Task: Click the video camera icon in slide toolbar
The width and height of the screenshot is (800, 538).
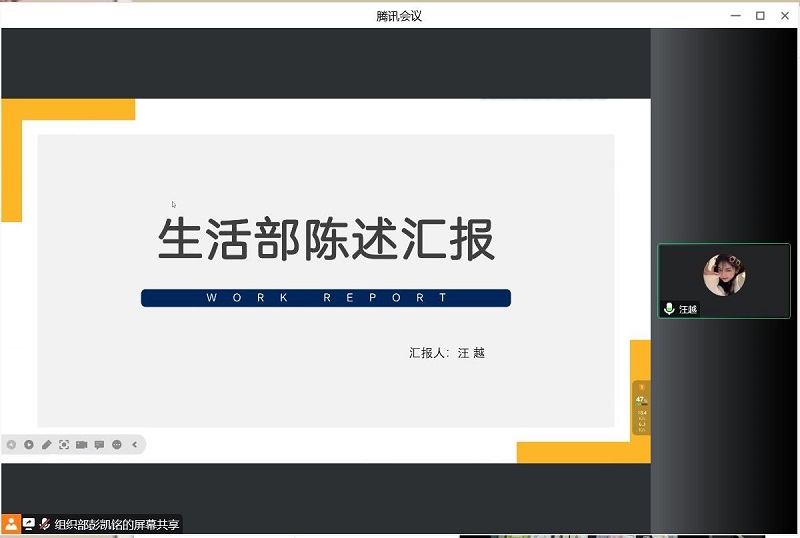Action: [81, 444]
